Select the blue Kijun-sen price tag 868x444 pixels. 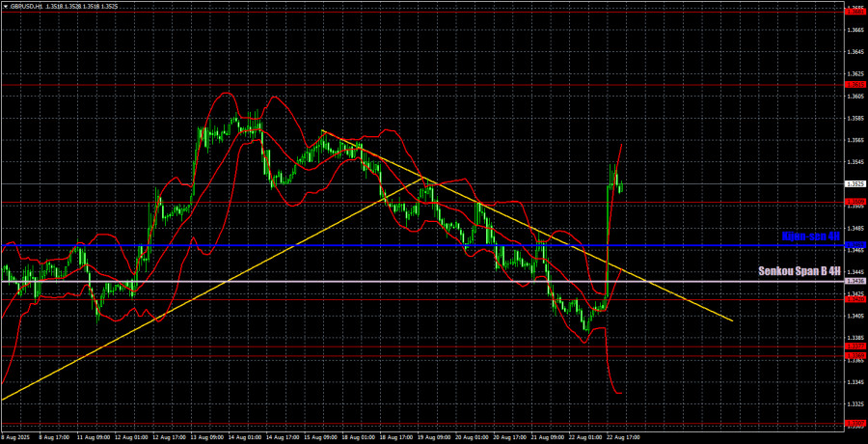click(x=854, y=245)
